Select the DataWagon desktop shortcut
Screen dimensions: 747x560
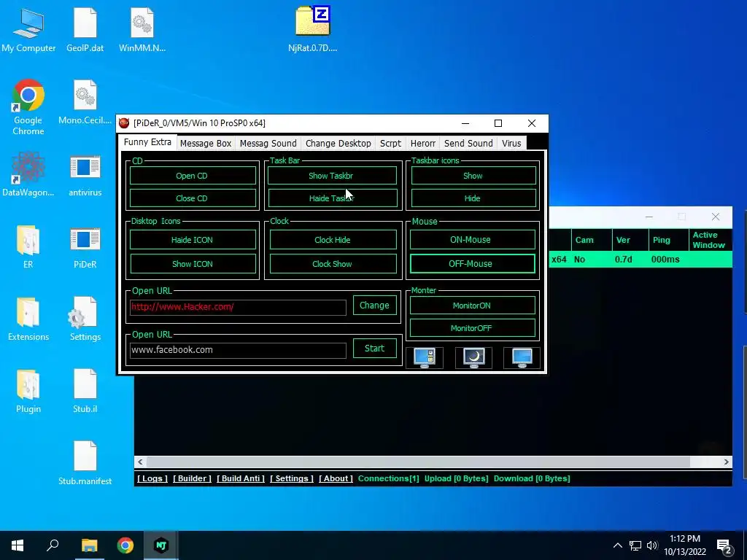[28, 174]
